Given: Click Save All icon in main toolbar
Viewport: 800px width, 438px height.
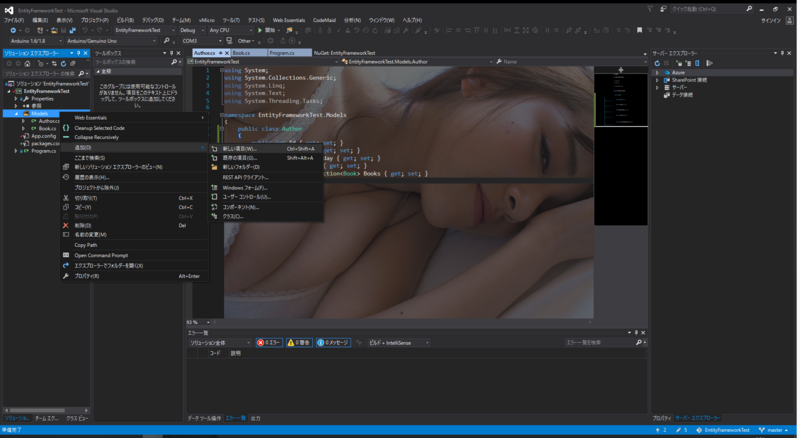Looking at the screenshot, I should [73, 30].
